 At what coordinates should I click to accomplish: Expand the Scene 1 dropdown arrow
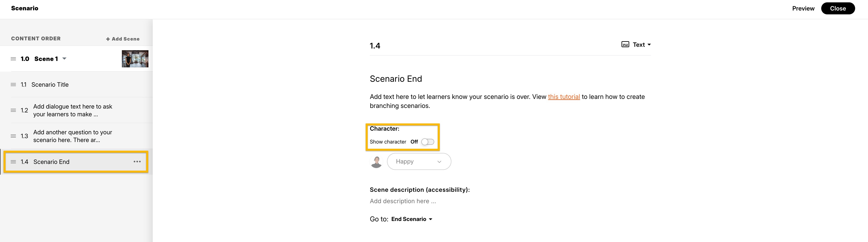click(64, 59)
